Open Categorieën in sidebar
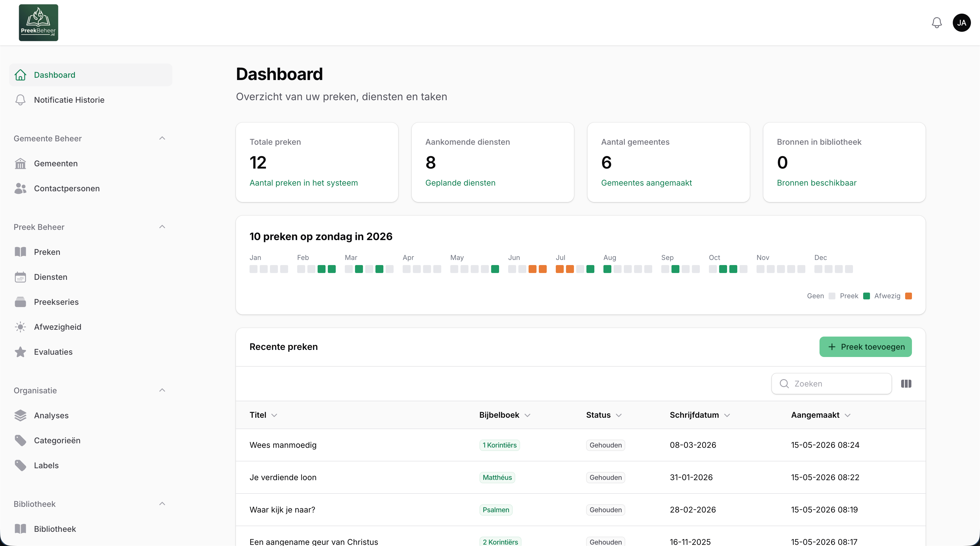 (90, 440)
